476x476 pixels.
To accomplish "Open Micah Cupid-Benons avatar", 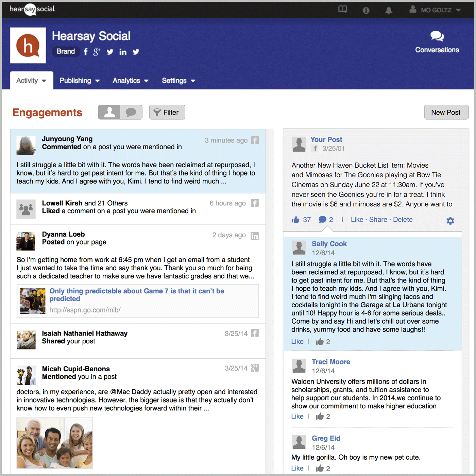I will coord(26,375).
